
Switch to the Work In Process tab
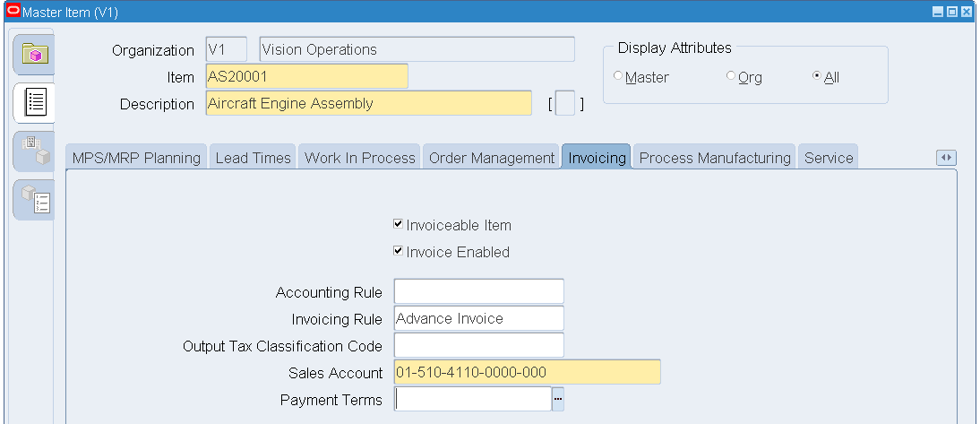click(x=359, y=158)
